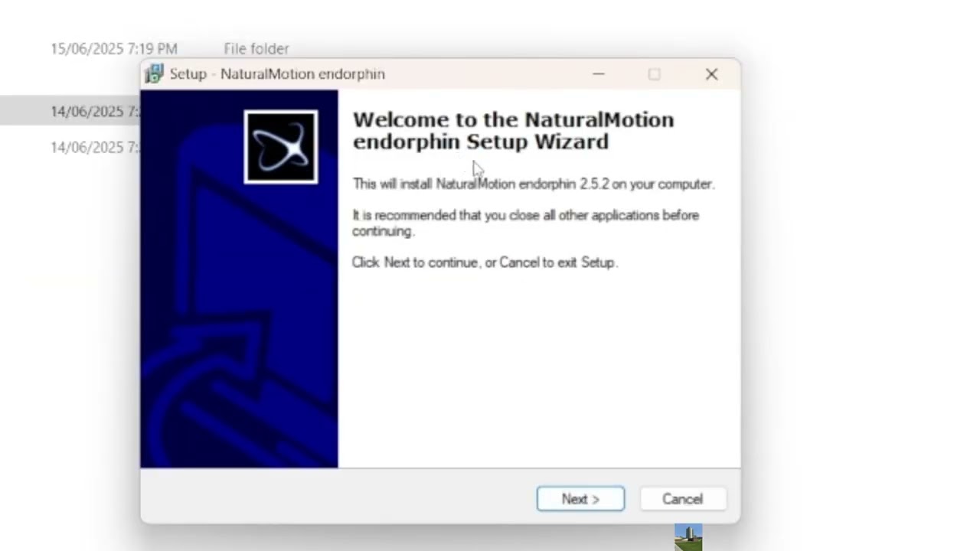Click the 'Welcome to the NaturalMotion endorphin' heading
980x551 pixels.
tap(513, 131)
